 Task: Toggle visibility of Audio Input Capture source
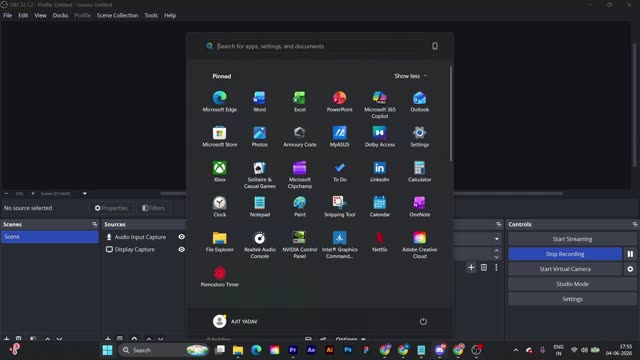pos(182,237)
